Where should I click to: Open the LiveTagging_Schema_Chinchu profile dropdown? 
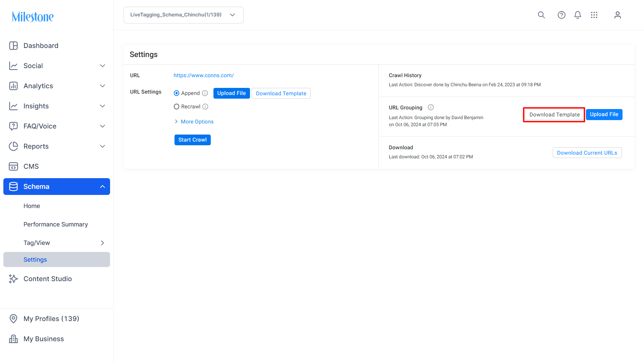coord(184,15)
